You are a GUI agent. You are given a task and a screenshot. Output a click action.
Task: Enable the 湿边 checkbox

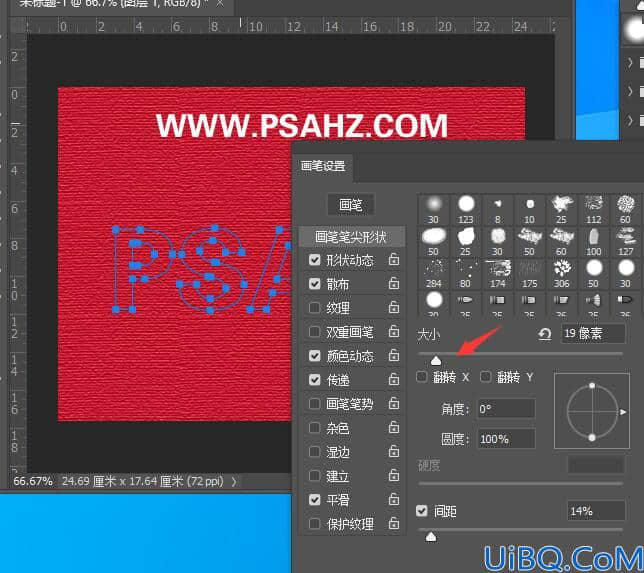click(315, 452)
